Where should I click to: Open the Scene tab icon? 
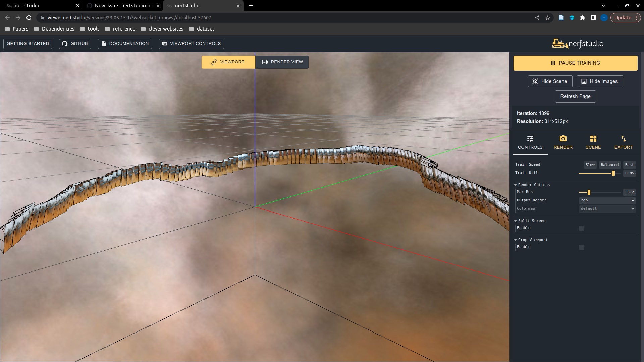(593, 139)
